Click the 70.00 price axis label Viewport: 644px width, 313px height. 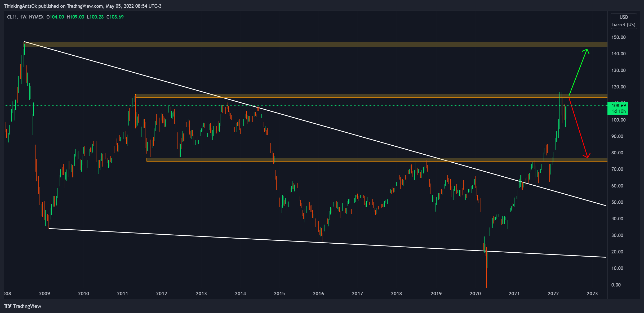pyautogui.click(x=617, y=169)
